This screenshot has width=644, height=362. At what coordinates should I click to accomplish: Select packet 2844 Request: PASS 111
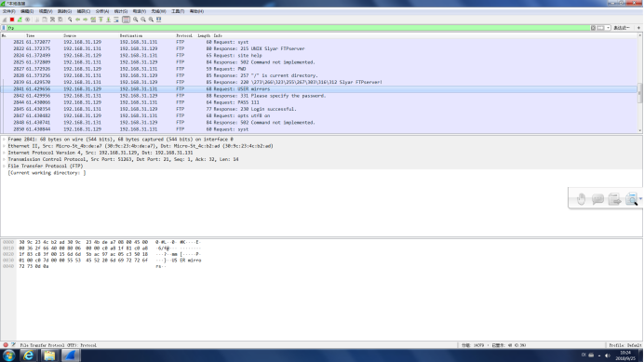coord(318,102)
